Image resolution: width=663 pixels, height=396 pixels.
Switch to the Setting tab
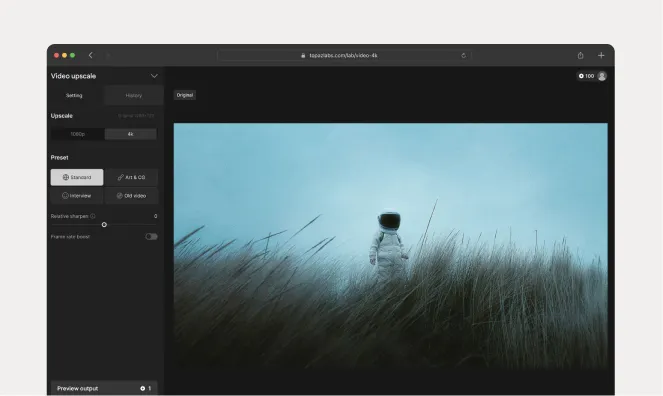click(74, 96)
